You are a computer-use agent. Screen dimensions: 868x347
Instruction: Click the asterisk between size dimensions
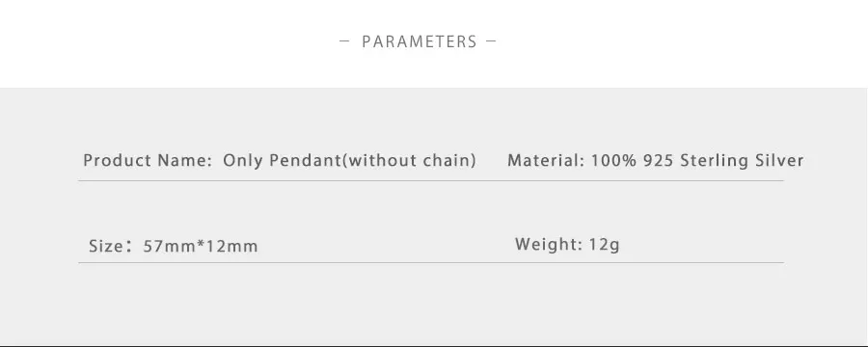202,244
